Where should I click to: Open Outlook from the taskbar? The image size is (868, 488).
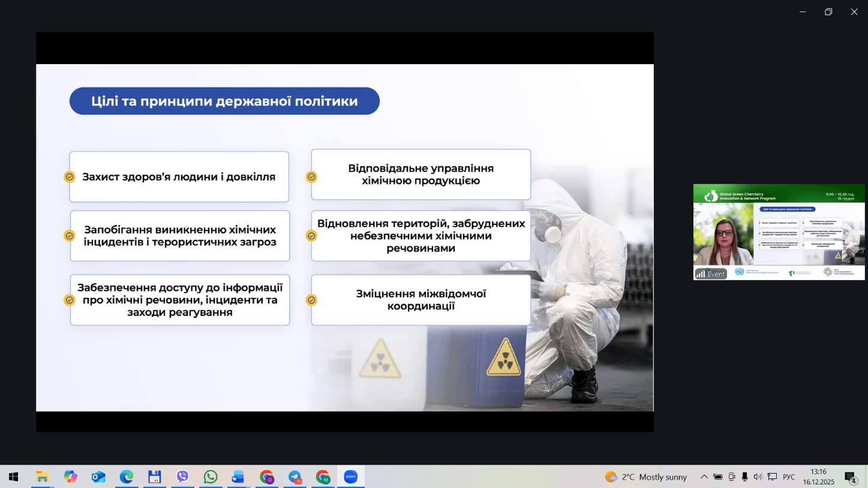coord(98,477)
